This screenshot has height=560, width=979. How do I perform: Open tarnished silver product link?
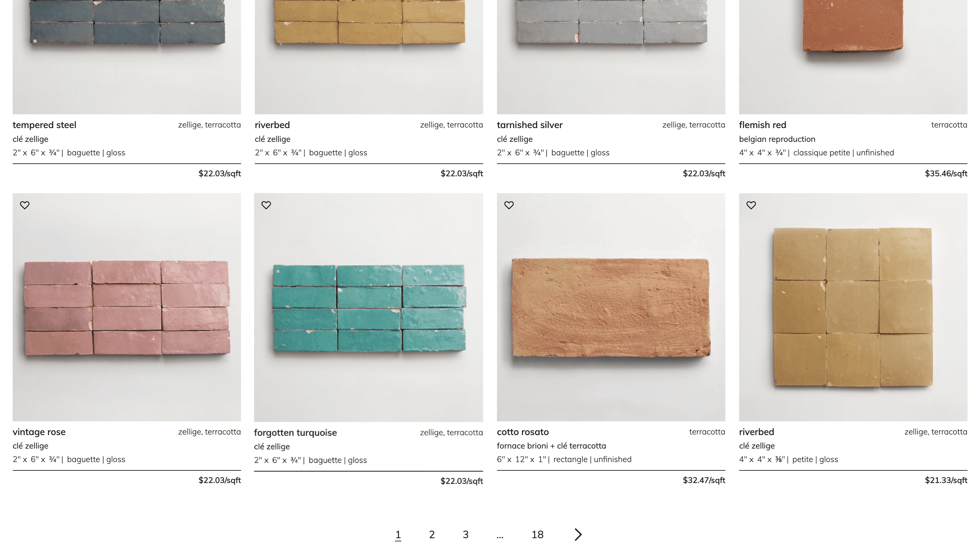tap(529, 125)
